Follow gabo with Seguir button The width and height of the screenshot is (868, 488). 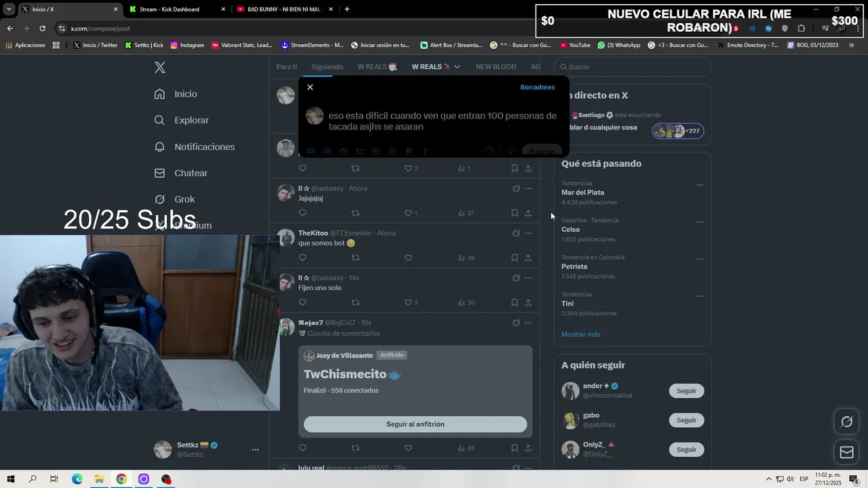coord(686,420)
